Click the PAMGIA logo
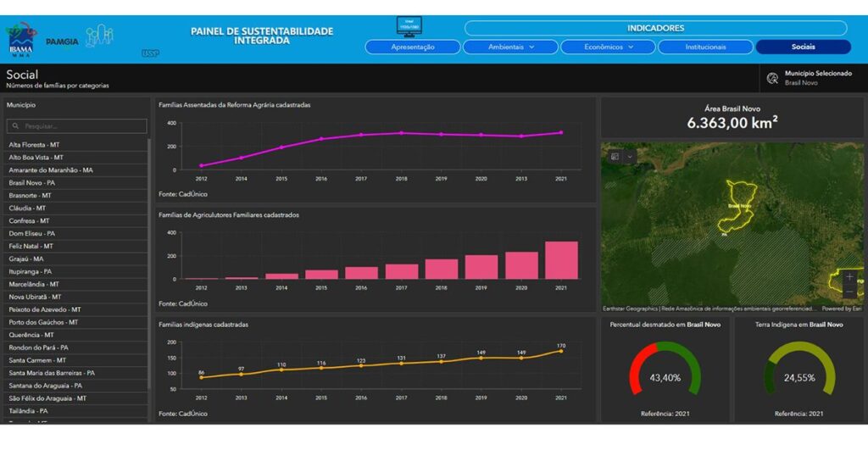 [61, 42]
